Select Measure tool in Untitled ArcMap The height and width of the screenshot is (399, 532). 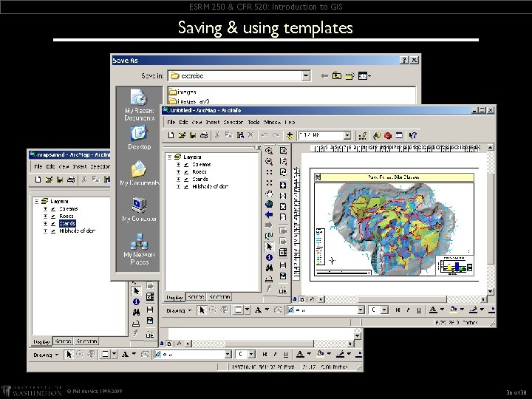click(x=269, y=279)
